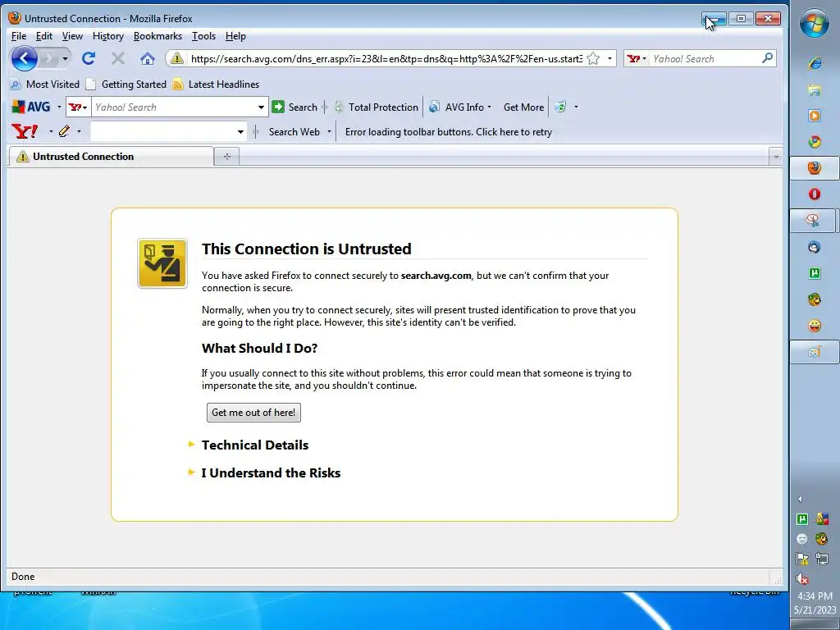Open Yahoo Messenger smiley on taskbar
Screen dimensions: 840x630
tap(815, 326)
